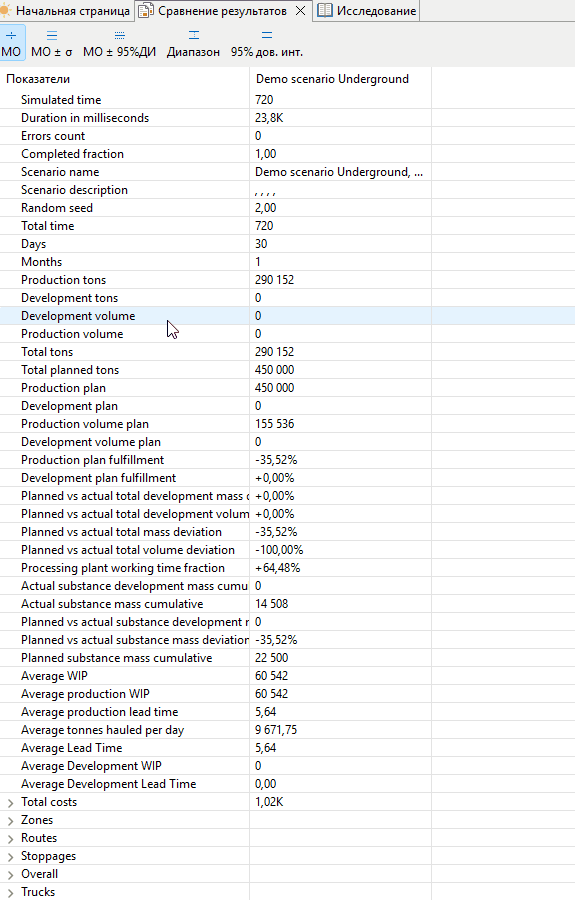575x900 pixels.
Task: Close the Сравнение результатов tab
Action: click(x=300, y=11)
